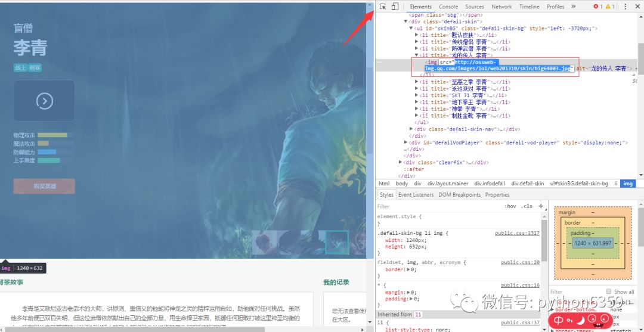The width and height of the screenshot is (644, 332).
Task: Expand the div class="clearfix" node
Action: pyautogui.click(x=401, y=163)
